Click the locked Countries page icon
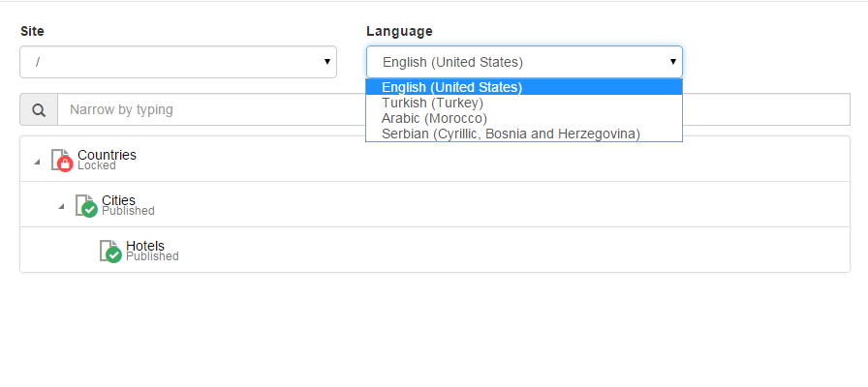The image size is (868, 387). [62, 160]
